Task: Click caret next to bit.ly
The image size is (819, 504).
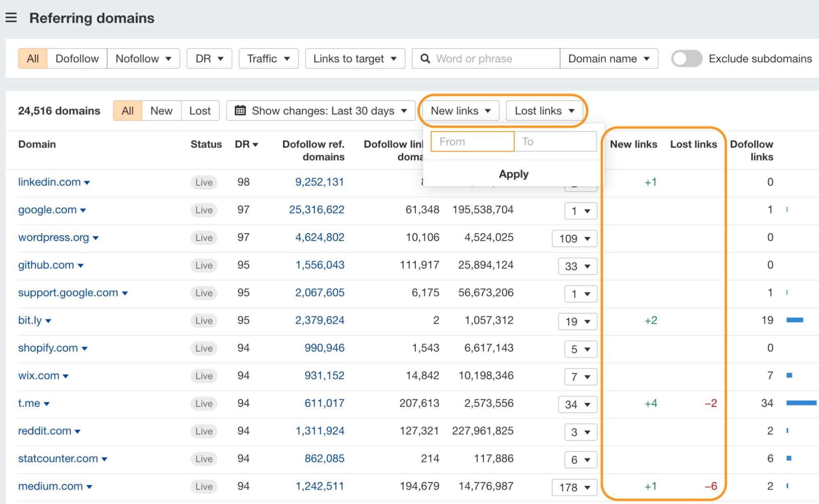Action: [48, 321]
